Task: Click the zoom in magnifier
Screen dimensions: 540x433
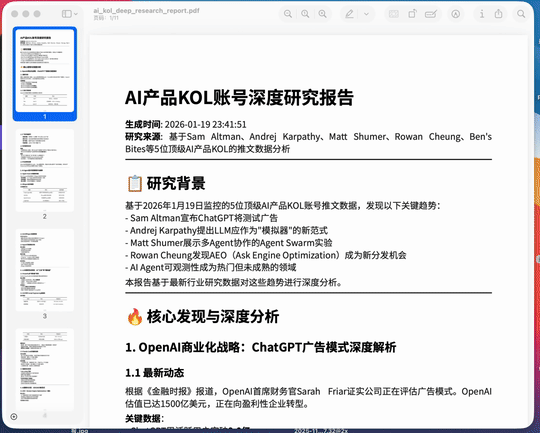Action: pyautogui.click(x=322, y=14)
